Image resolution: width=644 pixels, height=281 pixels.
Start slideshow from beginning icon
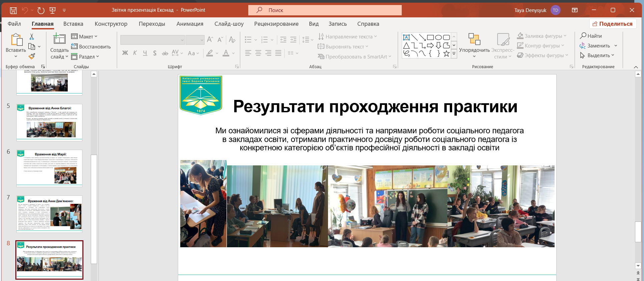(52, 10)
